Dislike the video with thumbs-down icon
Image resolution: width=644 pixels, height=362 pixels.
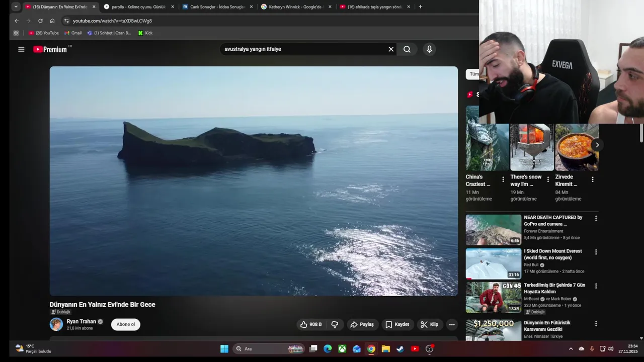335,324
